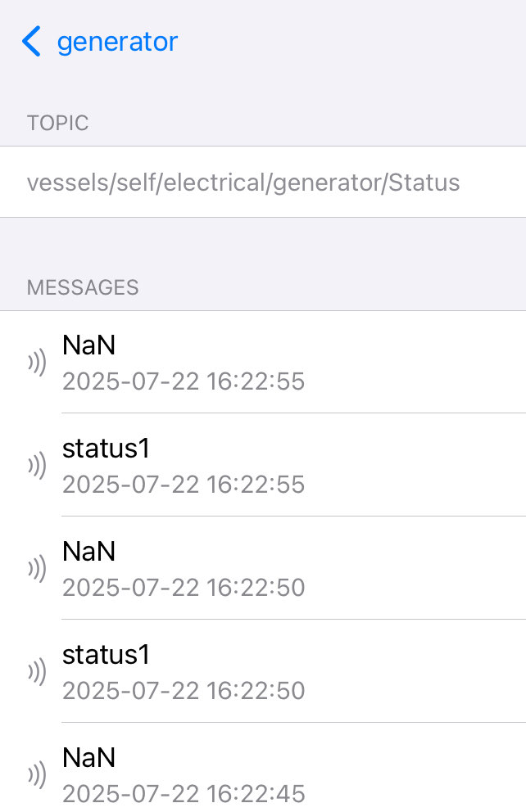This screenshot has height=812, width=526.
Task: Select the vessels/self/electrical/generator/Status topic field
Action: click(x=263, y=183)
